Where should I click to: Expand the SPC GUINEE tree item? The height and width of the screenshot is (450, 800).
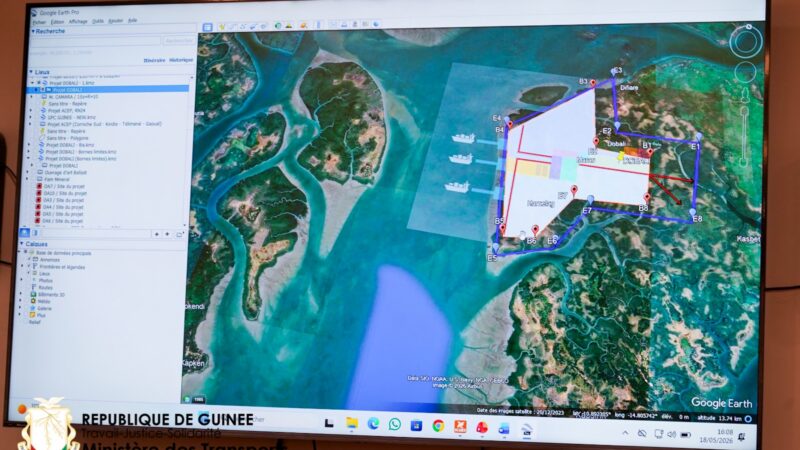tap(31, 117)
